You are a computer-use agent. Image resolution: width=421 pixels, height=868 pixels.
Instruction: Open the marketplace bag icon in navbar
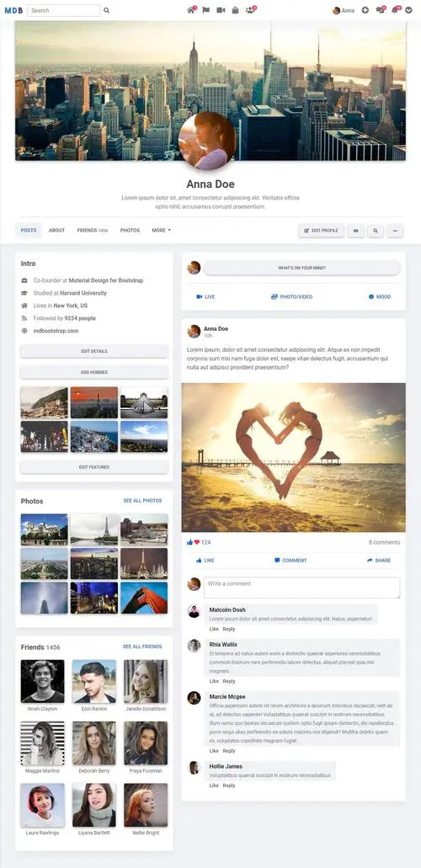tap(236, 10)
